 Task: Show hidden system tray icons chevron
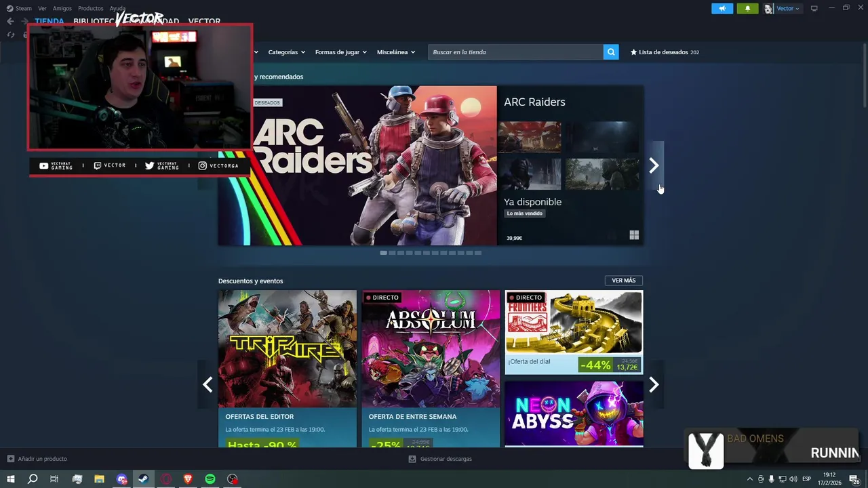749,479
